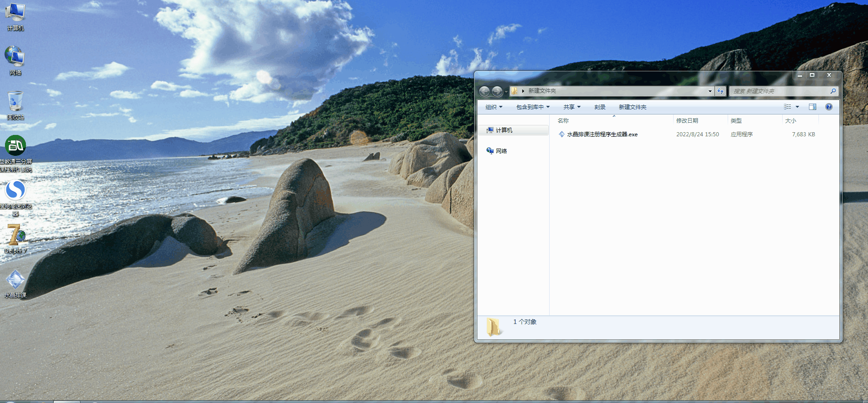
Task: Click the 搜索 新建文件夹 search field
Action: [x=779, y=91]
